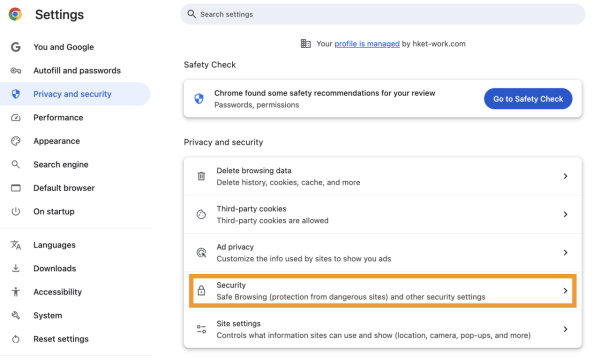Open Third-party cookies via right chevron
The image size is (600, 360).
pyautogui.click(x=565, y=214)
